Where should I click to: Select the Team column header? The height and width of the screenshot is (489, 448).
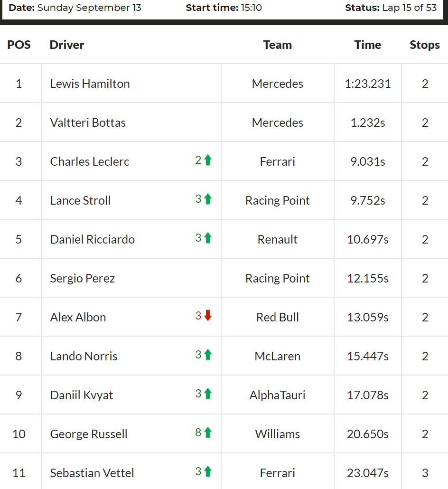[278, 45]
